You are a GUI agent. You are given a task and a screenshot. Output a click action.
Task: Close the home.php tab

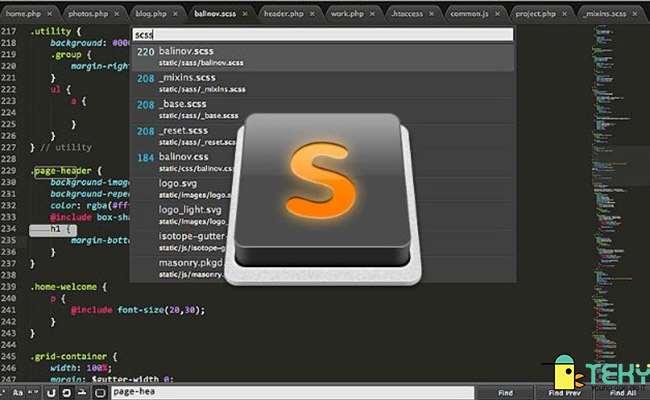(x=50, y=14)
